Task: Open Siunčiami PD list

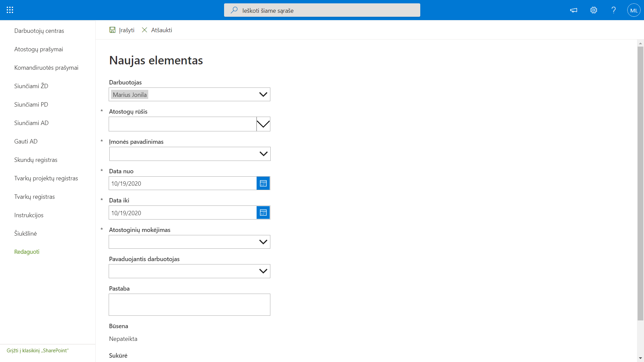Action: pos(31,104)
